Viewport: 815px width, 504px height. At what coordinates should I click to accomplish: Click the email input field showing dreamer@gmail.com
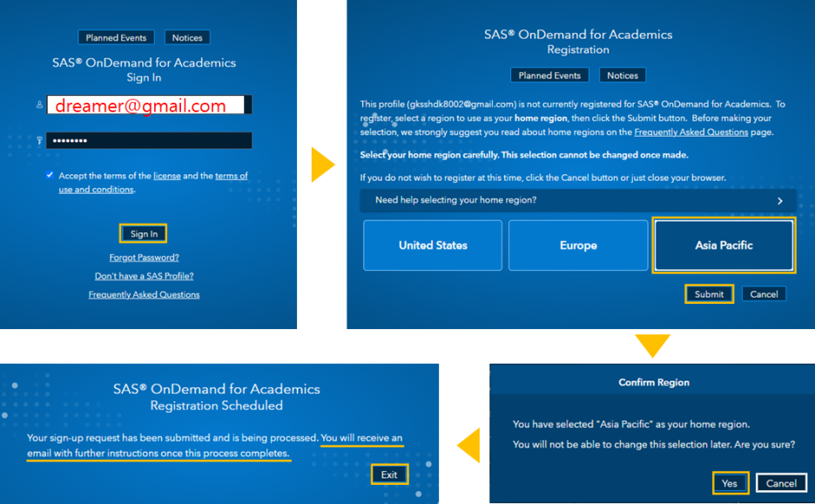(x=148, y=105)
